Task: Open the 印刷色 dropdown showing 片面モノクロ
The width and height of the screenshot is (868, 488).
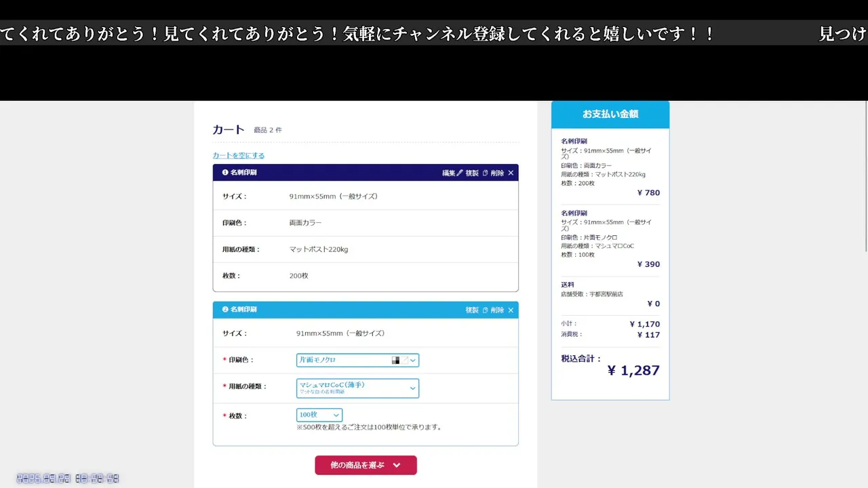Action: pos(357,360)
